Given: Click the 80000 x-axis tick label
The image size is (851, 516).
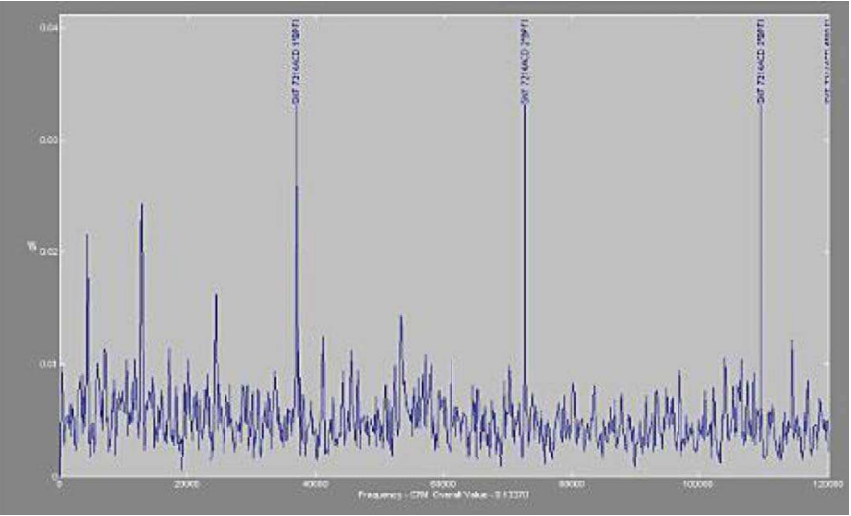Looking at the screenshot, I should [x=571, y=483].
